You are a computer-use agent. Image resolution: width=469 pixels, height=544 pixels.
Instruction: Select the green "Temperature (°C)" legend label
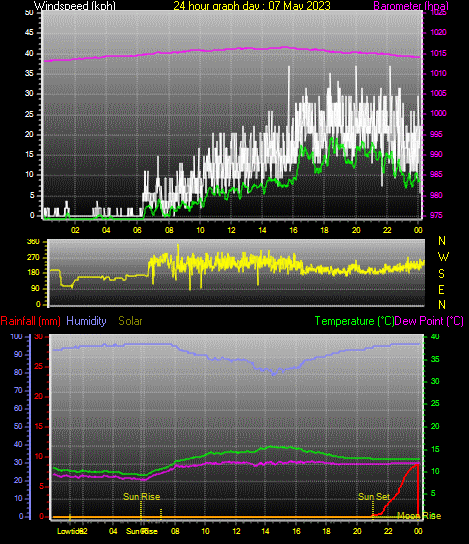pyautogui.click(x=354, y=321)
